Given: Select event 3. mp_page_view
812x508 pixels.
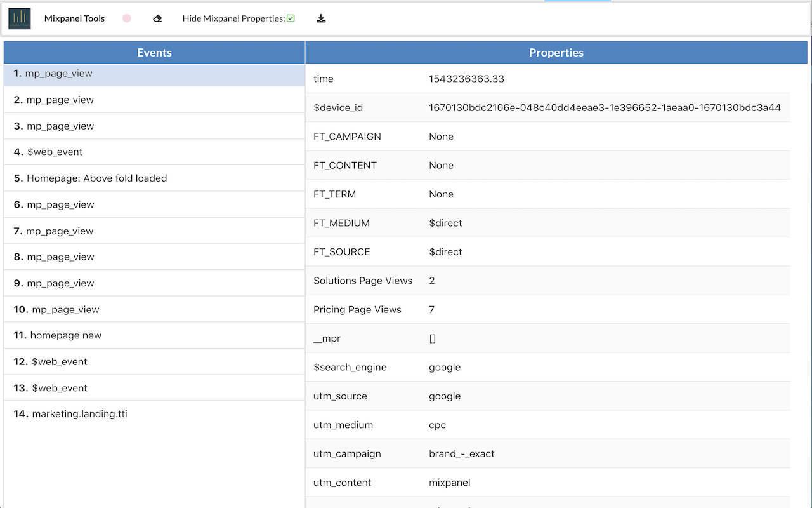Looking at the screenshot, I should point(154,126).
